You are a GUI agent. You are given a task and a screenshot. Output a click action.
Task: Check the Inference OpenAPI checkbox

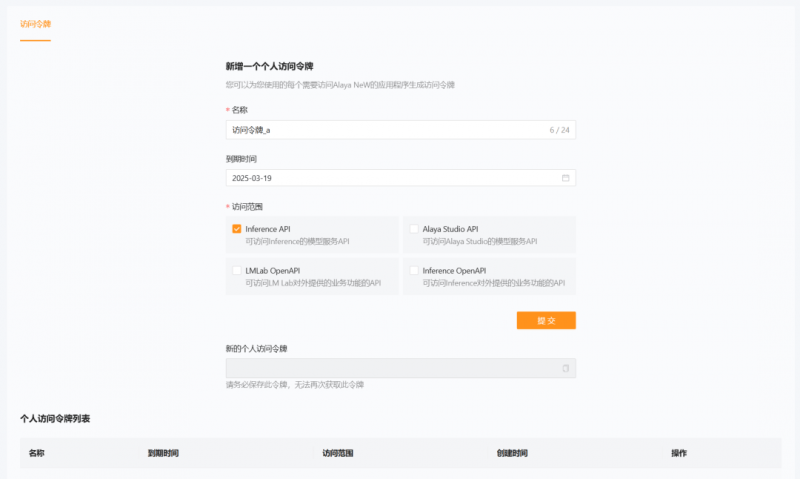coord(414,271)
